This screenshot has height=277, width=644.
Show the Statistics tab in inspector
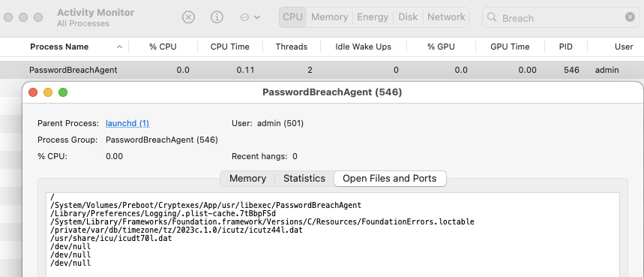pos(304,179)
